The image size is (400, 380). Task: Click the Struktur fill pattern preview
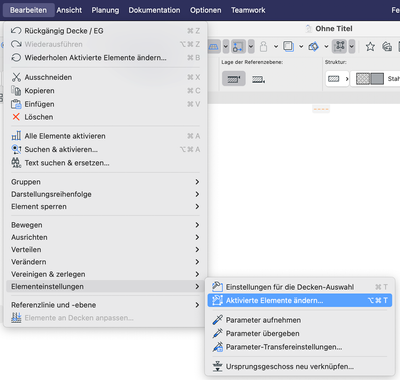(370, 79)
